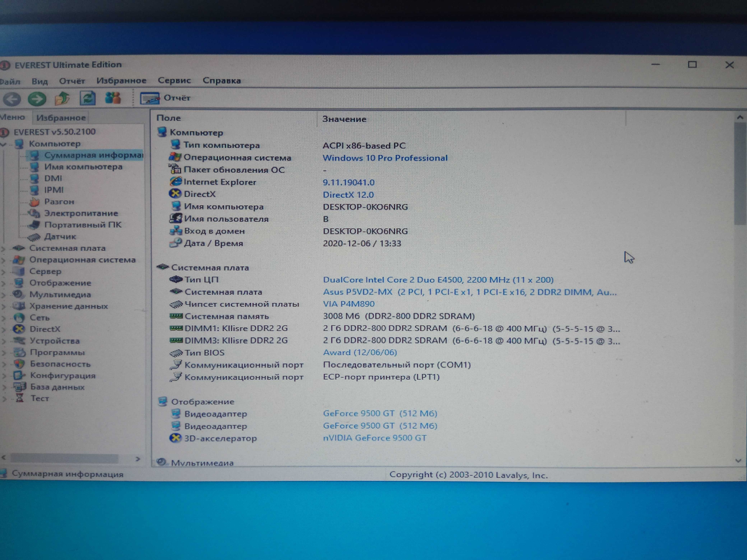Expand the Мультимедиа tree node
This screenshot has height=560, width=747.
3,295
